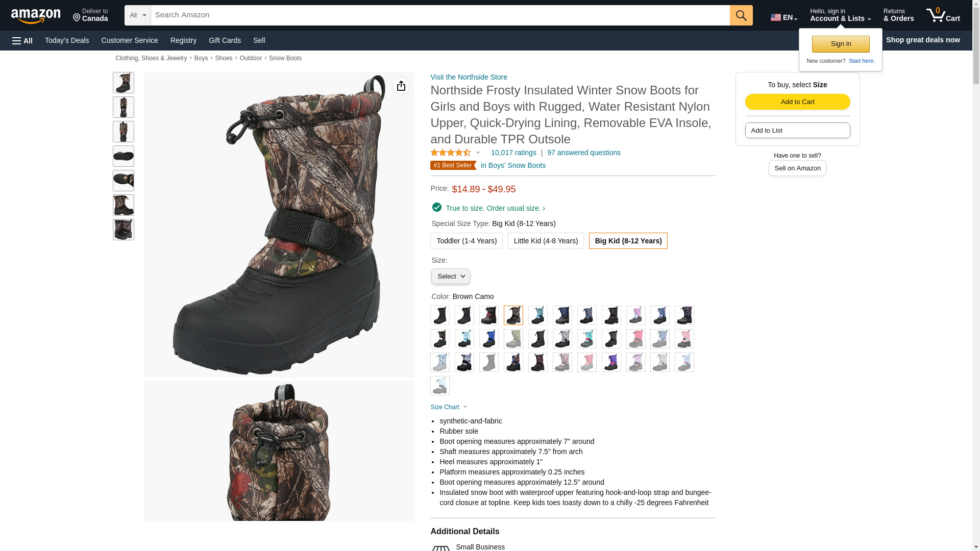Choose the Brown Camo color swatch

pos(513,315)
